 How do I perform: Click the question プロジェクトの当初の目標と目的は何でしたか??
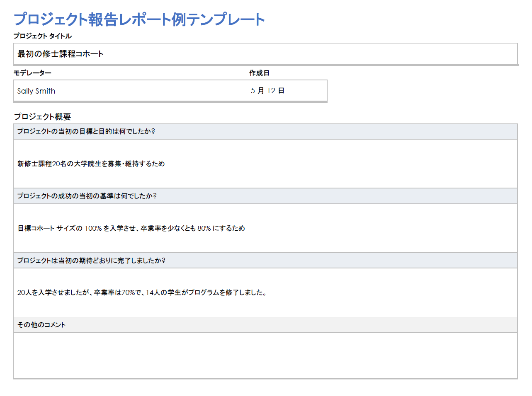265,131
